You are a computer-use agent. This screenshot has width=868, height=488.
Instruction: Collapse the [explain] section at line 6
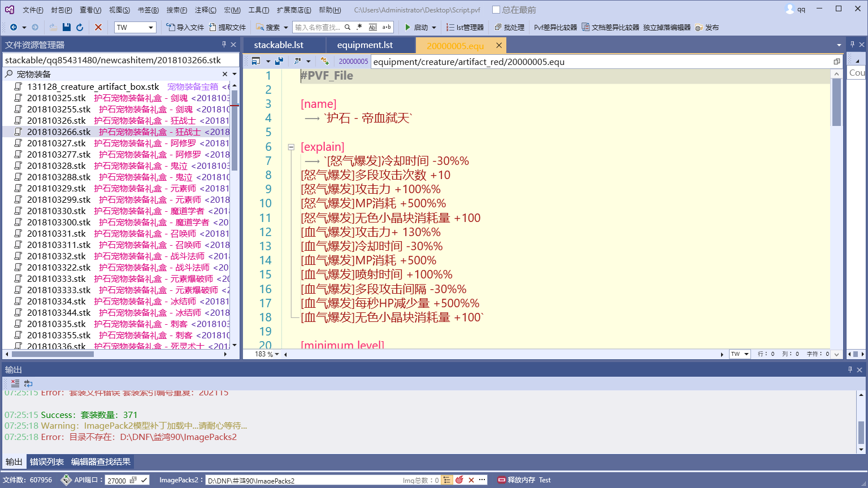(291, 146)
